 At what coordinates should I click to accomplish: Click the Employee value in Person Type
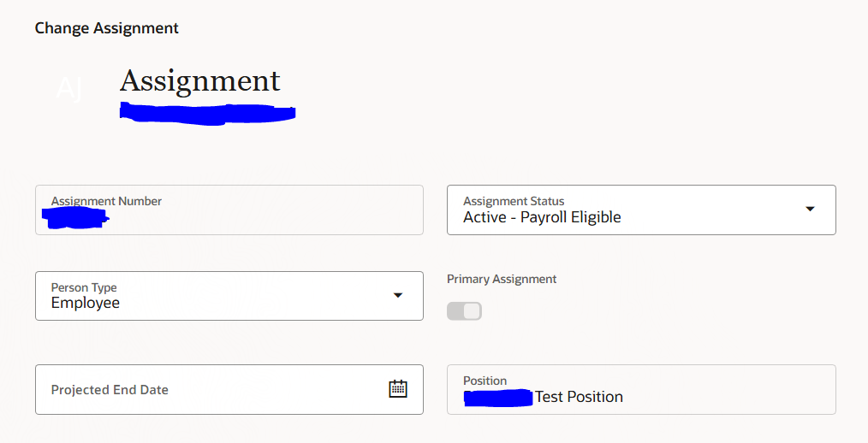[x=86, y=303]
